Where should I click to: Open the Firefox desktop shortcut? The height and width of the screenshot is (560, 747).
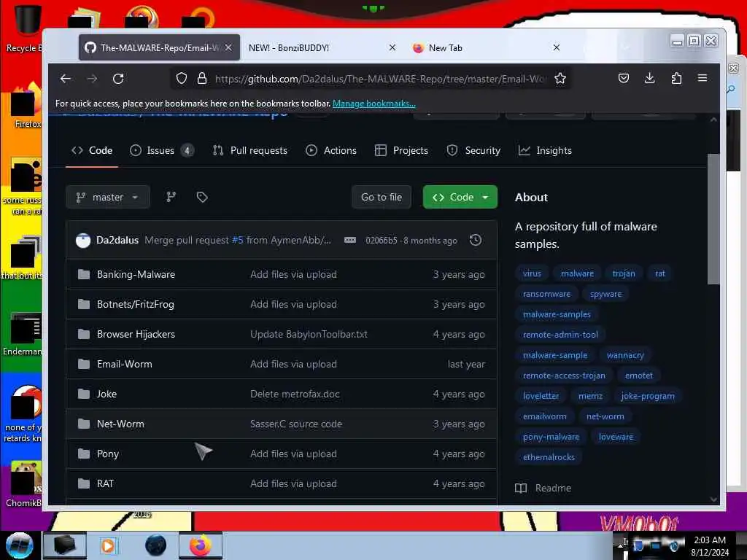(26, 106)
